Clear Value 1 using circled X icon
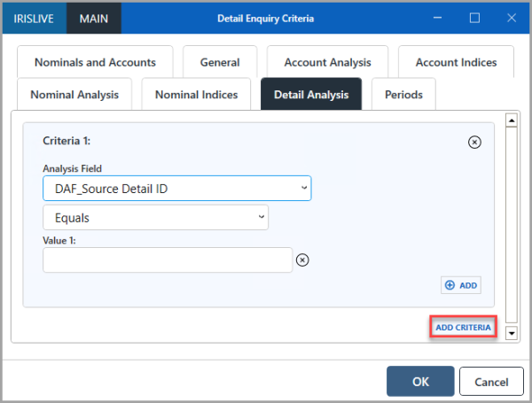 [302, 260]
